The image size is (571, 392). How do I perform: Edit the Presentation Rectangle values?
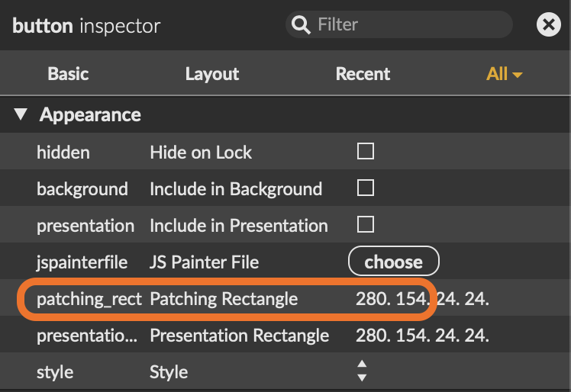pyautogui.click(x=421, y=336)
